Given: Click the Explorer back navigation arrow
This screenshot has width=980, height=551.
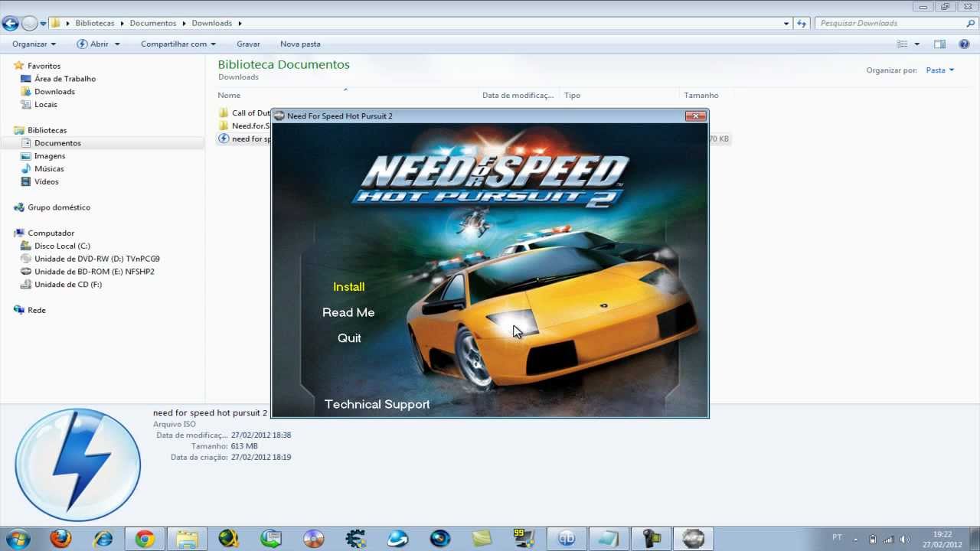Looking at the screenshot, I should 11,23.
